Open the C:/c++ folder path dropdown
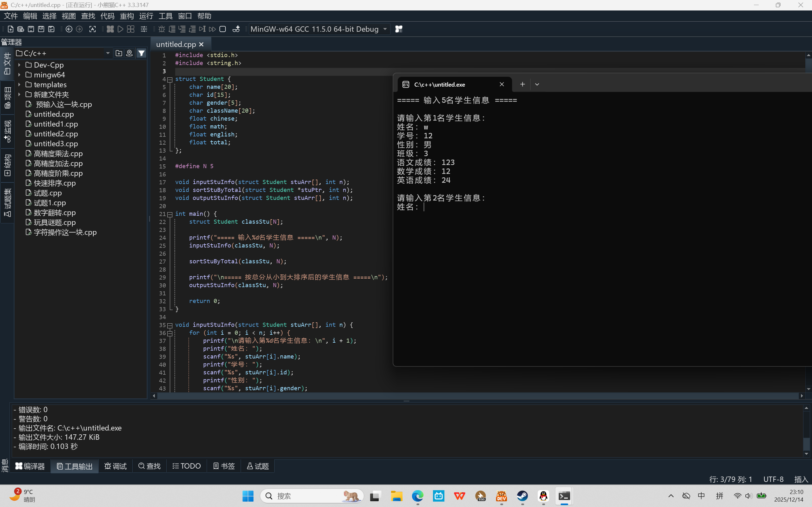The height and width of the screenshot is (507, 812). coord(108,53)
